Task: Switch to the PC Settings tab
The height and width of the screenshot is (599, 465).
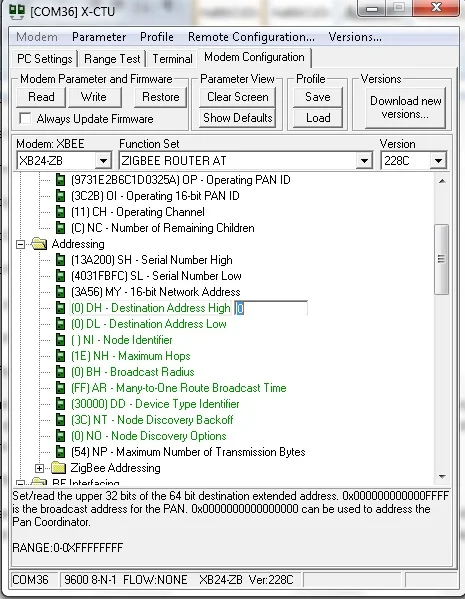Action: pyautogui.click(x=45, y=59)
